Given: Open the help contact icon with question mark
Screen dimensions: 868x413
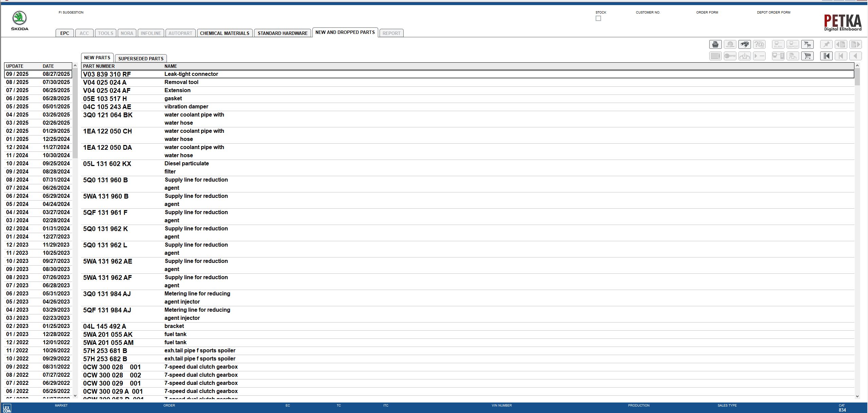Looking at the screenshot, I should (x=759, y=44).
